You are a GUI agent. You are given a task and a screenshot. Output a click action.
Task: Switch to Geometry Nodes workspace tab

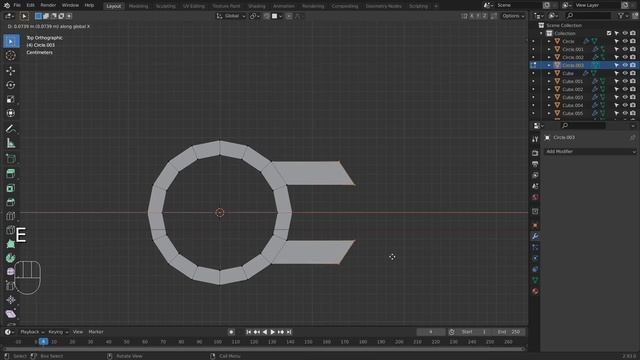384,6
